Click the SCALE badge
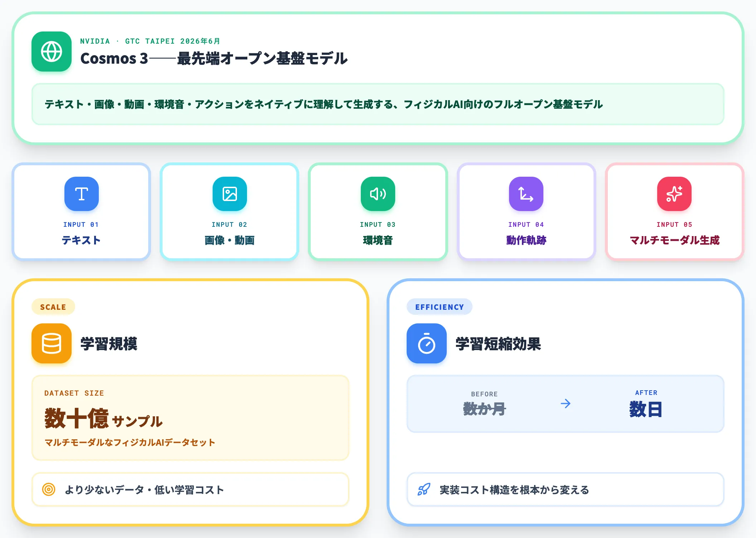 (53, 307)
